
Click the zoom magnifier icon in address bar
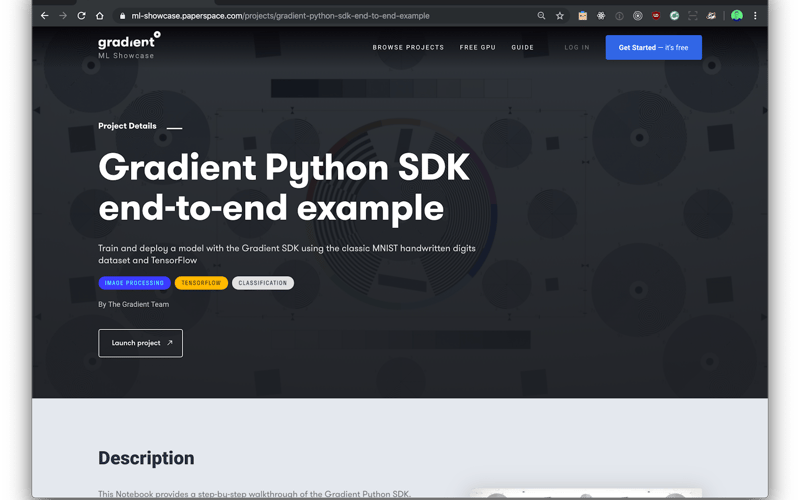coord(541,16)
